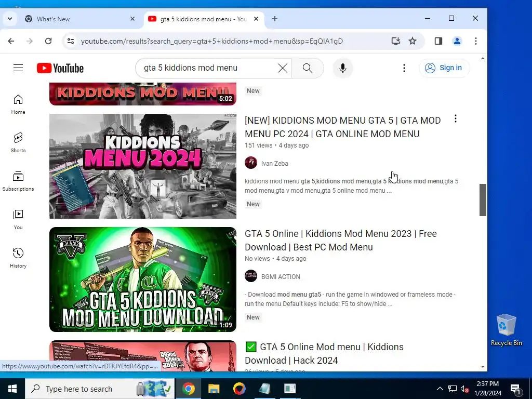
Task: Open the KIDDIONS MENU 2024 thumbnail
Action: tap(143, 166)
